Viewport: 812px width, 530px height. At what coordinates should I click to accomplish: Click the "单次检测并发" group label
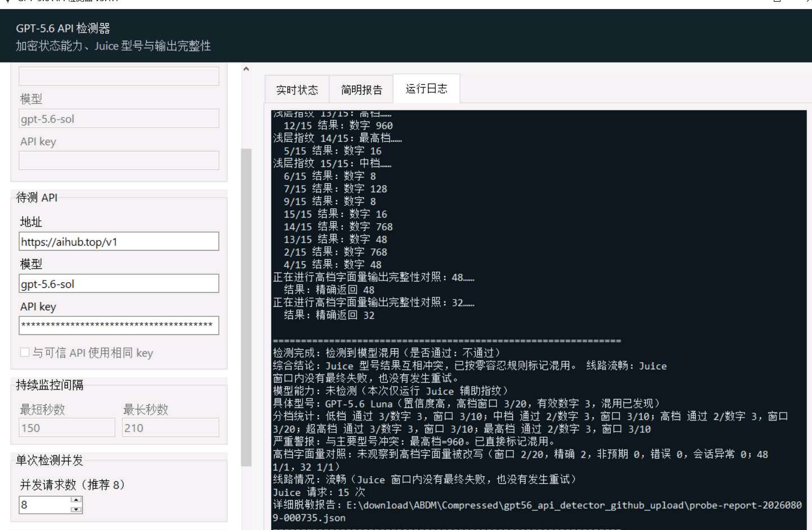click(49, 460)
